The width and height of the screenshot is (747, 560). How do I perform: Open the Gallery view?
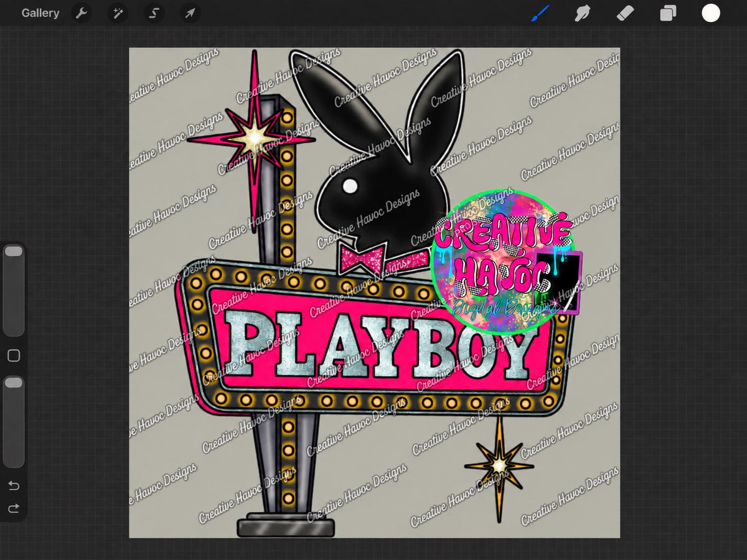(x=40, y=13)
